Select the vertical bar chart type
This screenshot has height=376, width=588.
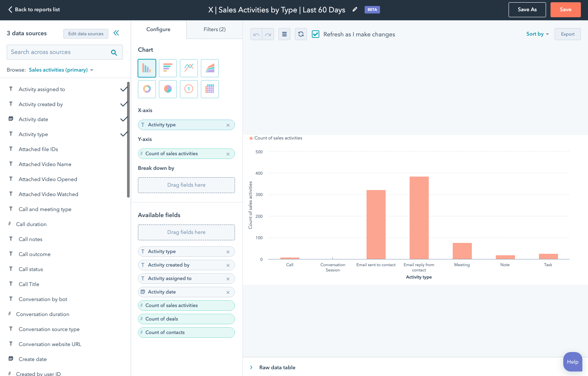147,68
